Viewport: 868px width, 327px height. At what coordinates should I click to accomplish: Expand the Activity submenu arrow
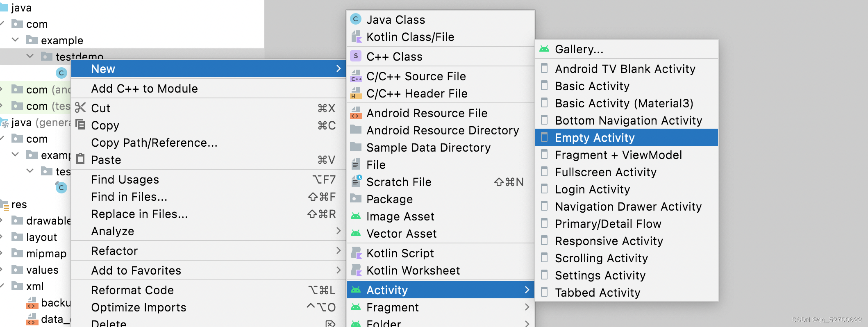pos(527,290)
